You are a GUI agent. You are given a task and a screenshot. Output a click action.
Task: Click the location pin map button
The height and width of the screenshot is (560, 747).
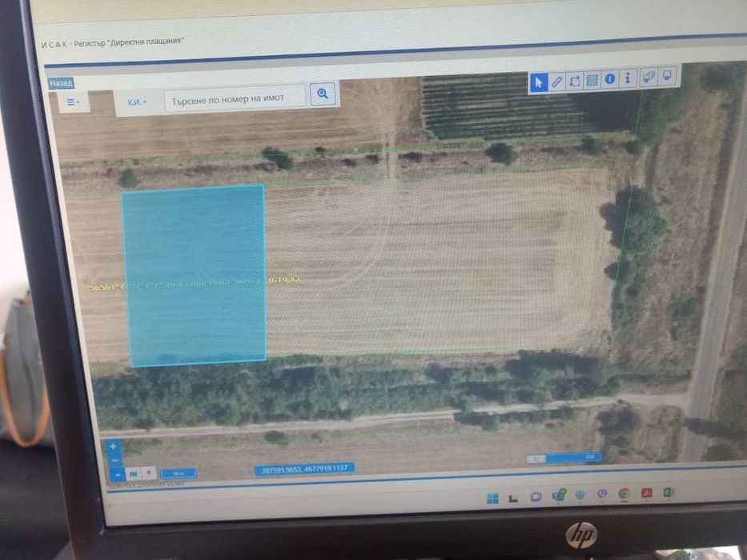coord(149,474)
